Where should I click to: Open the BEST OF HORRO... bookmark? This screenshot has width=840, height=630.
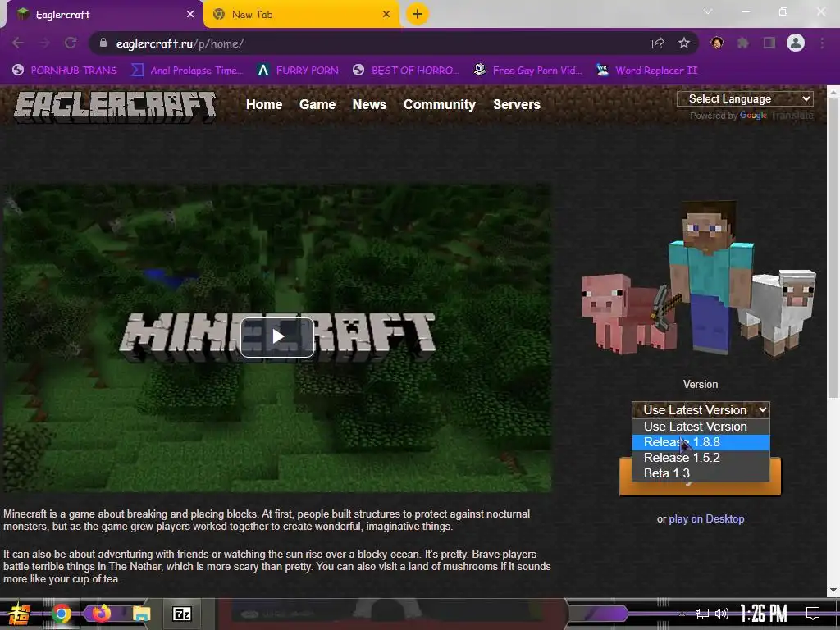click(406, 71)
